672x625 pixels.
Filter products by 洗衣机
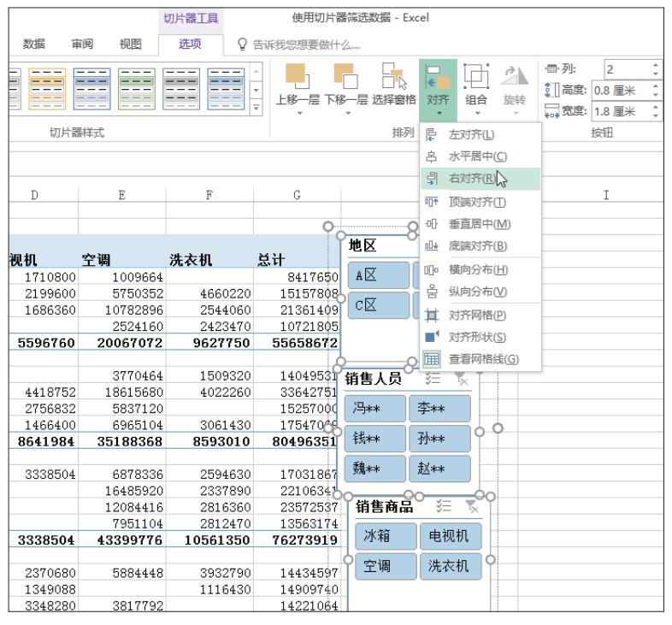[x=451, y=566]
